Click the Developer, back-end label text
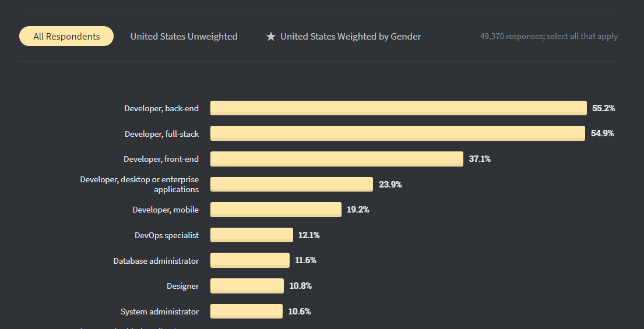 coord(161,108)
